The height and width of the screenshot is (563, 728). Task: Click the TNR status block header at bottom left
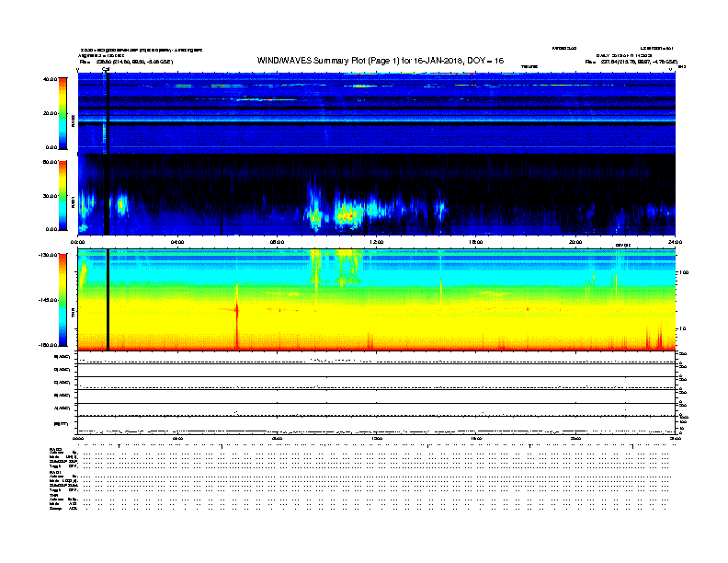pyautogui.click(x=53, y=495)
